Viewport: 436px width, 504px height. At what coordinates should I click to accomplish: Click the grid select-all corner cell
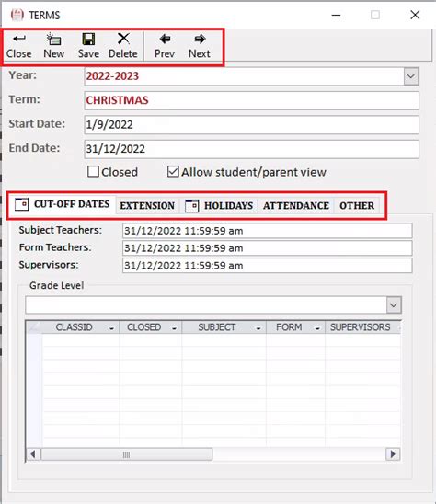point(34,327)
